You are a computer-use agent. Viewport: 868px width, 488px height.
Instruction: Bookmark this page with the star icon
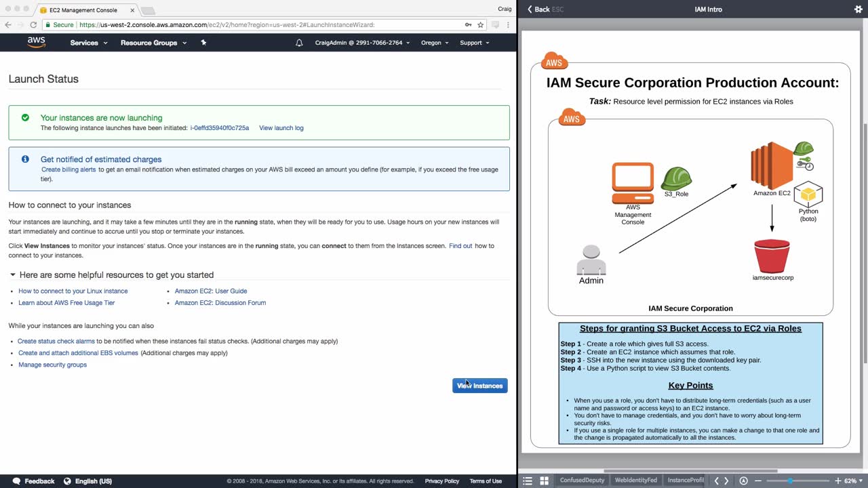point(481,24)
